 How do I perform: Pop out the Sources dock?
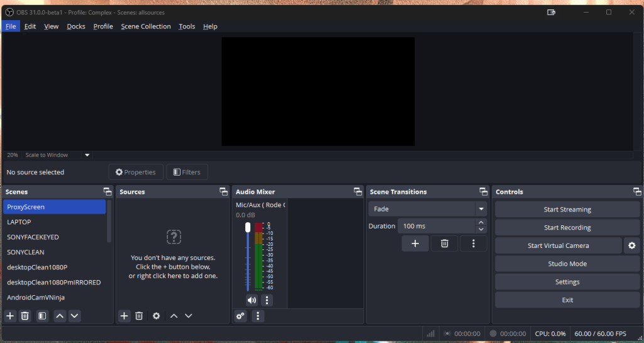223,191
